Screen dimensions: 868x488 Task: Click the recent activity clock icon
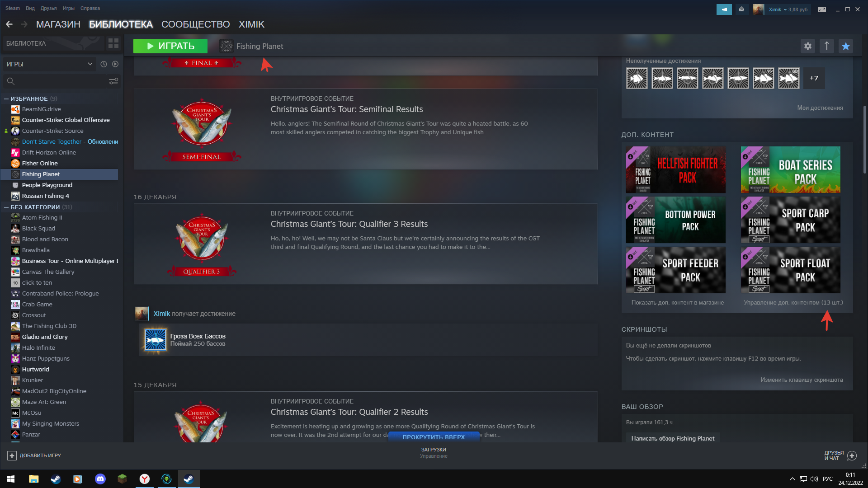point(104,64)
